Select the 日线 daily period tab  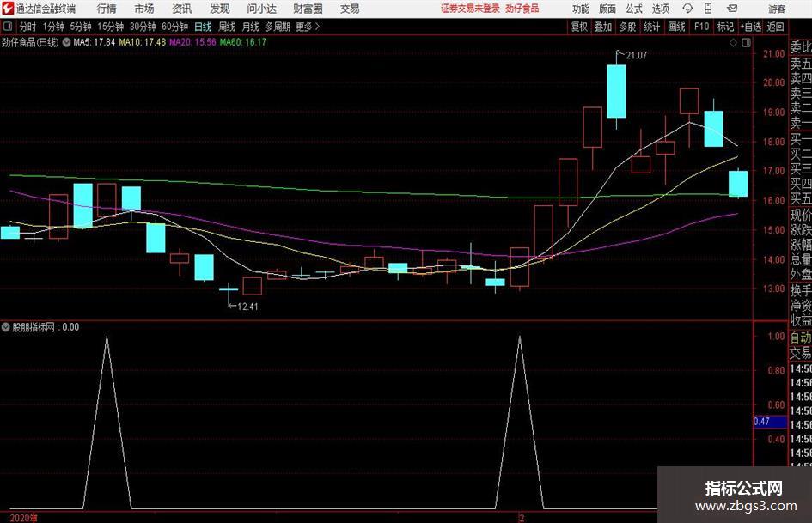pyautogui.click(x=203, y=27)
